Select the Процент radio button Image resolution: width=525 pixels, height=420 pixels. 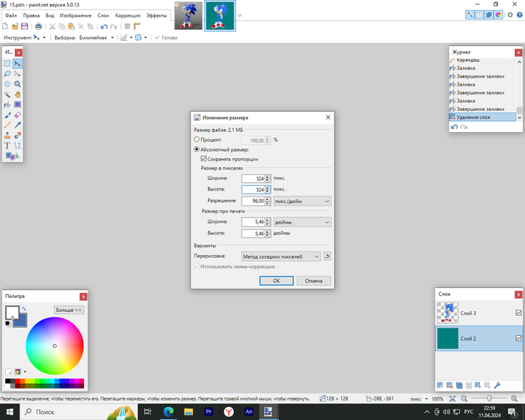(x=197, y=139)
